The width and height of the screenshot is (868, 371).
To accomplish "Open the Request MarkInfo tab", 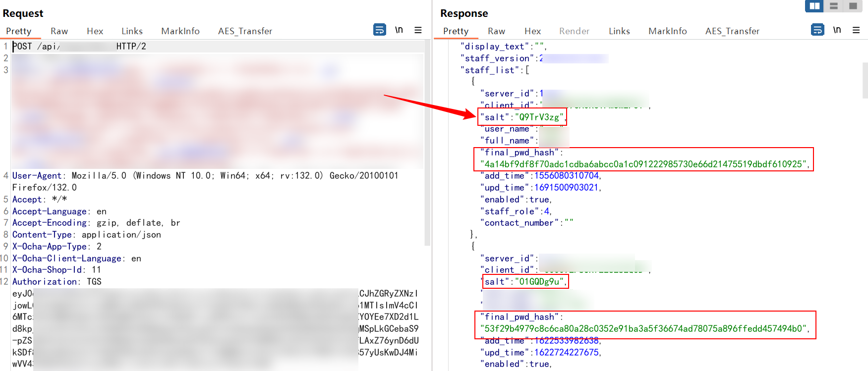I will (x=180, y=31).
